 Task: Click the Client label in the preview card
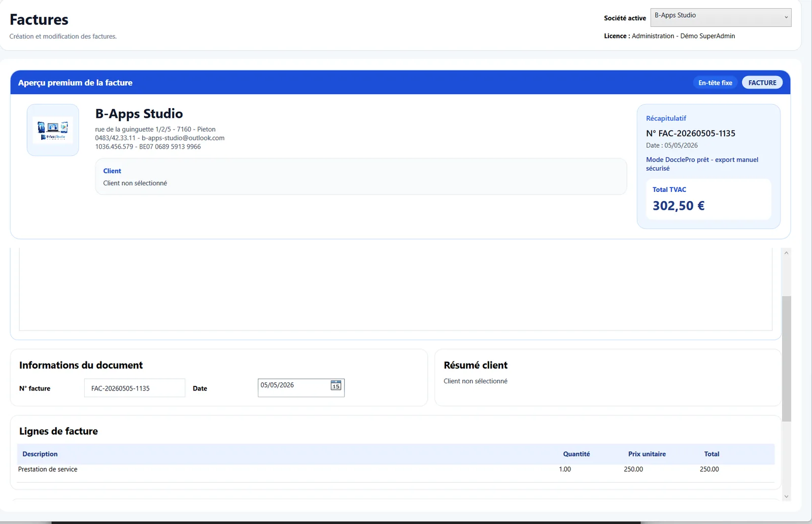pyautogui.click(x=112, y=171)
